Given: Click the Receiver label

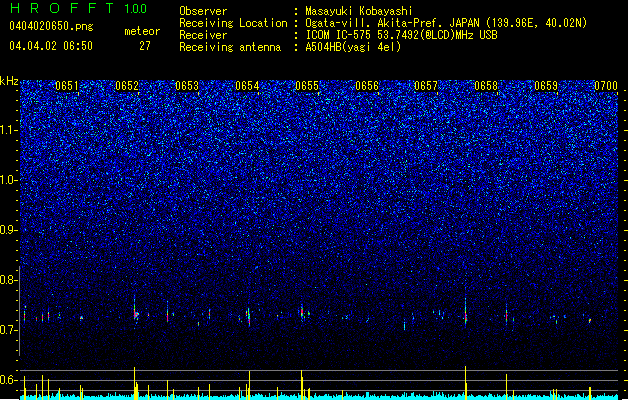Looking at the screenshot, I should (203, 35).
